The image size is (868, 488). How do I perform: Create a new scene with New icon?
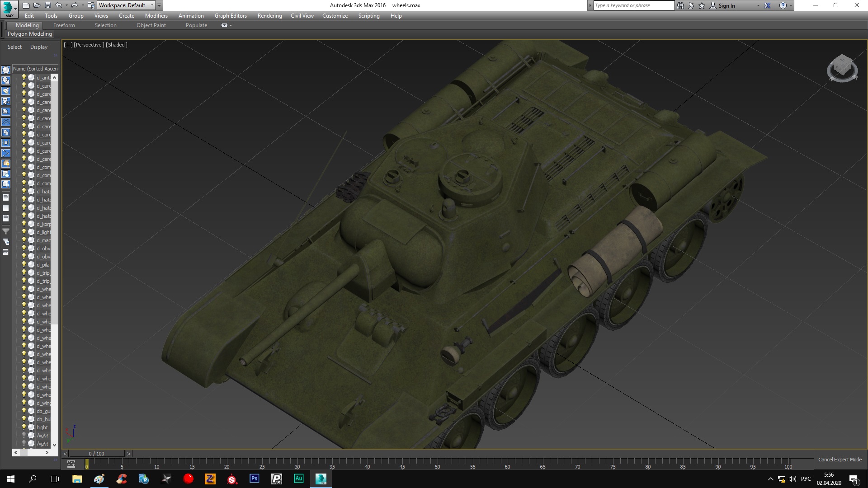(26, 5)
